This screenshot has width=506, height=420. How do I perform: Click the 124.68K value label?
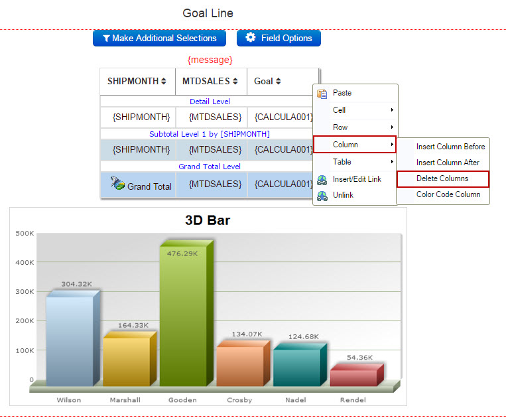click(x=304, y=336)
